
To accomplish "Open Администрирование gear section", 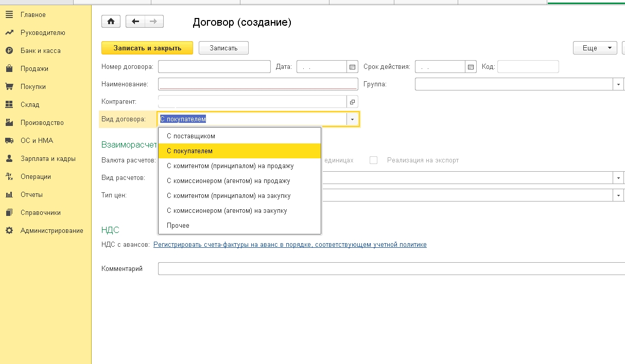I will click(51, 231).
